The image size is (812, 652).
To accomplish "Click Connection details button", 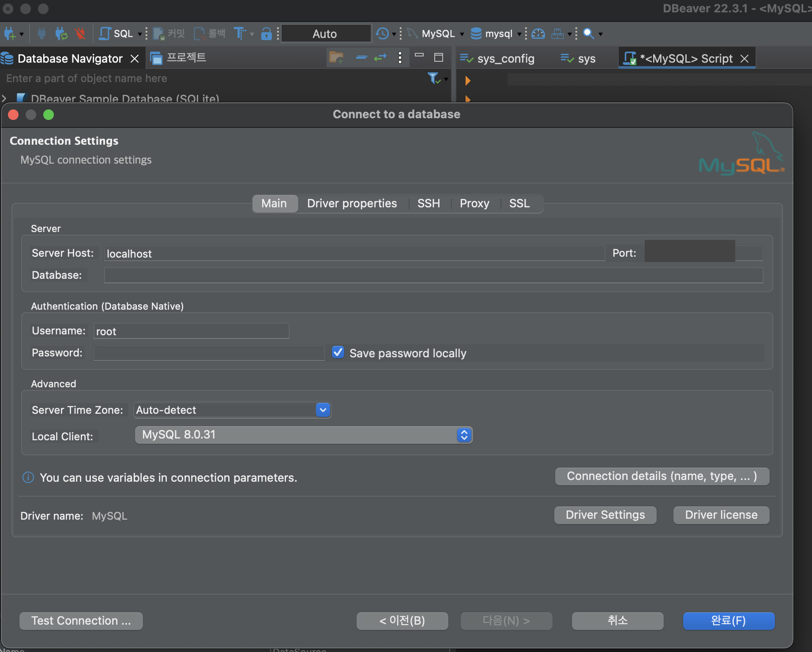I will 662,476.
